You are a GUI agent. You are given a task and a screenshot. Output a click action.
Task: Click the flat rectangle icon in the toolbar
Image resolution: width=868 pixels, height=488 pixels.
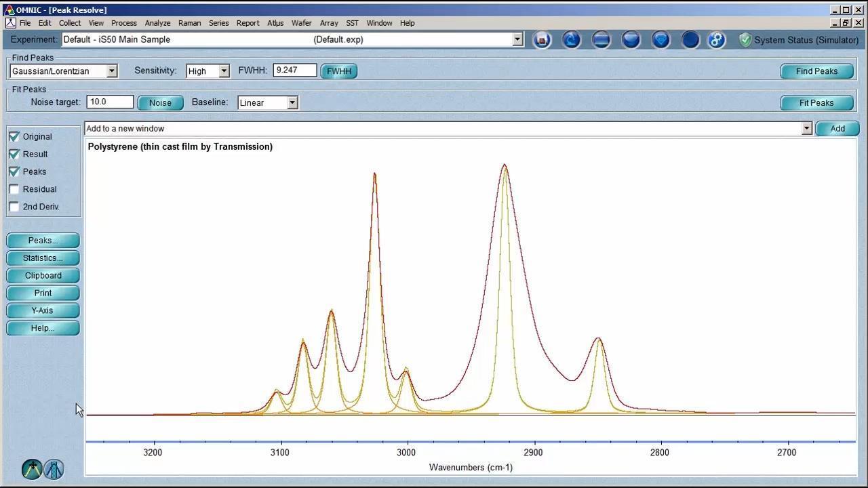[x=601, y=40]
